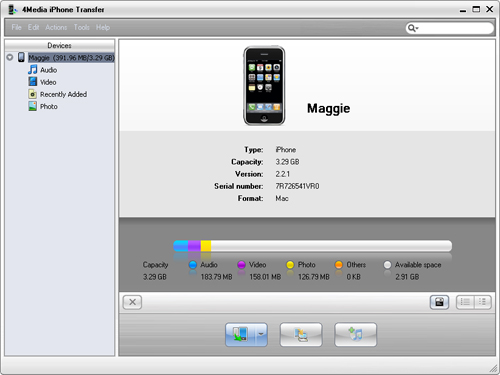Open the Recently Added list
This screenshot has width=500, height=375.
(x=63, y=94)
